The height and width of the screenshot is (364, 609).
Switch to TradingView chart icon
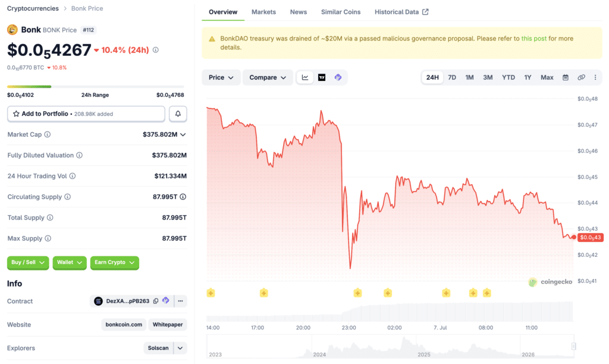(x=322, y=77)
